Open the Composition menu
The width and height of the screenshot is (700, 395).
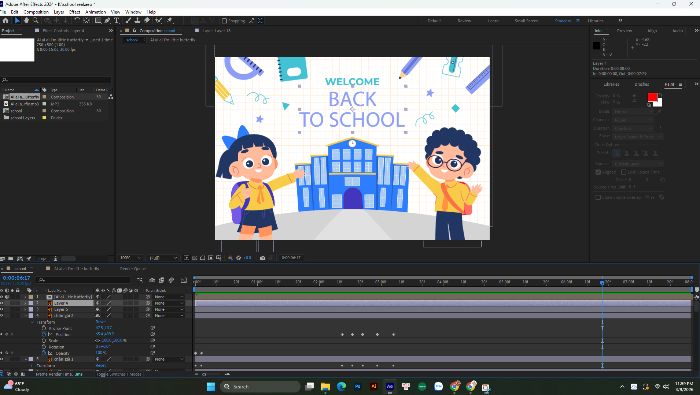coord(36,12)
